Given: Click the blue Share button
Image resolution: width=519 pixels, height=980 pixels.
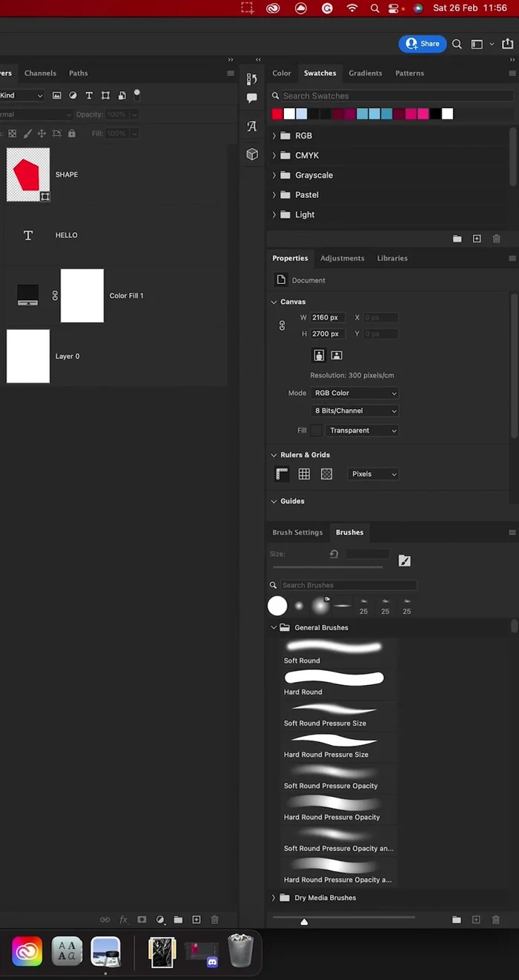Looking at the screenshot, I should (423, 44).
